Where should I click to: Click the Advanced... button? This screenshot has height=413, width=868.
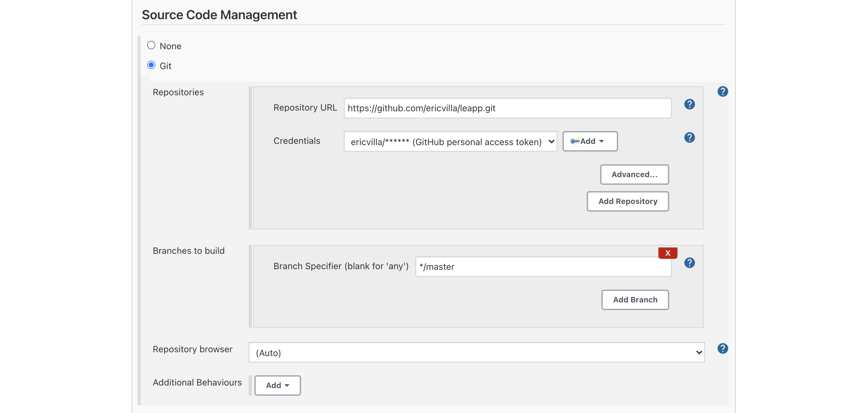[x=634, y=174]
